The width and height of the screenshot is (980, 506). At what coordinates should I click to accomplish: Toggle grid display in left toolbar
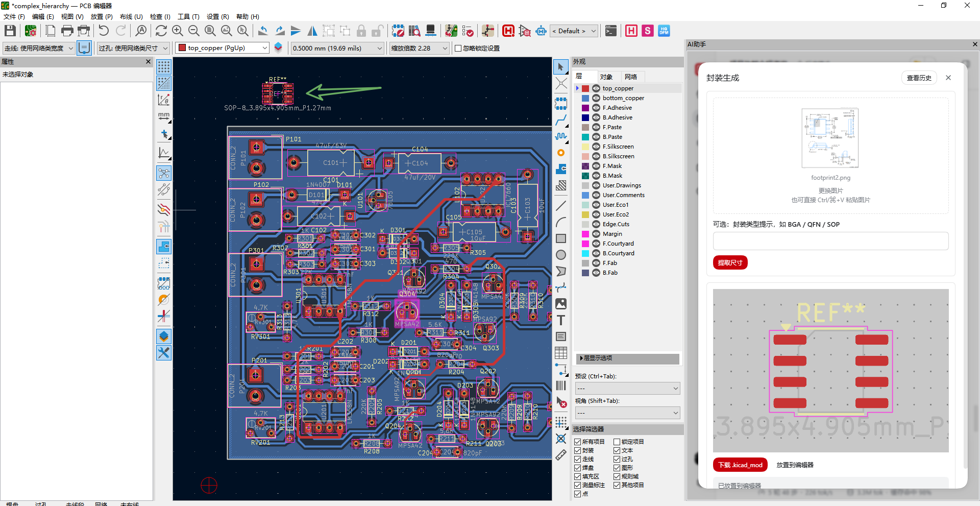pyautogui.click(x=164, y=67)
